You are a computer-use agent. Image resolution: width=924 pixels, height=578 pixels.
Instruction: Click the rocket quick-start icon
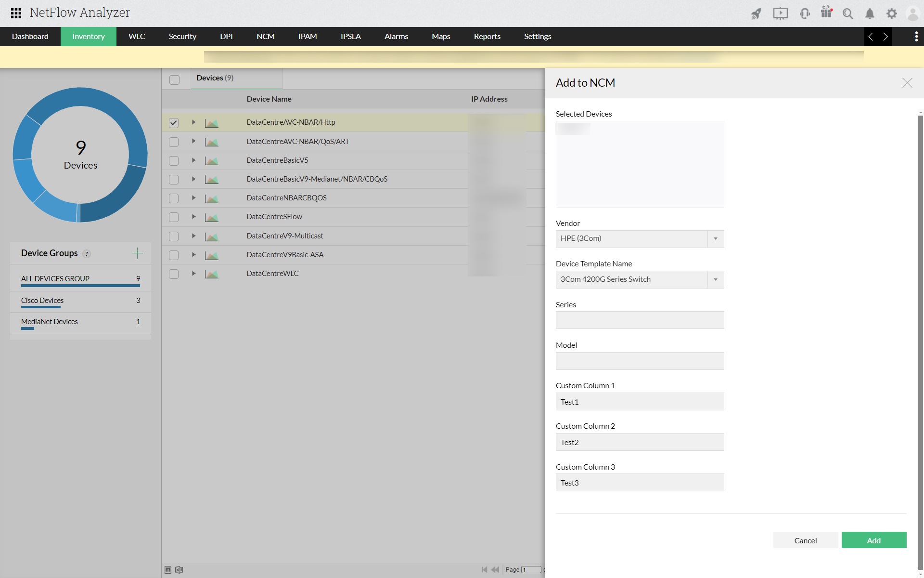[x=756, y=13]
